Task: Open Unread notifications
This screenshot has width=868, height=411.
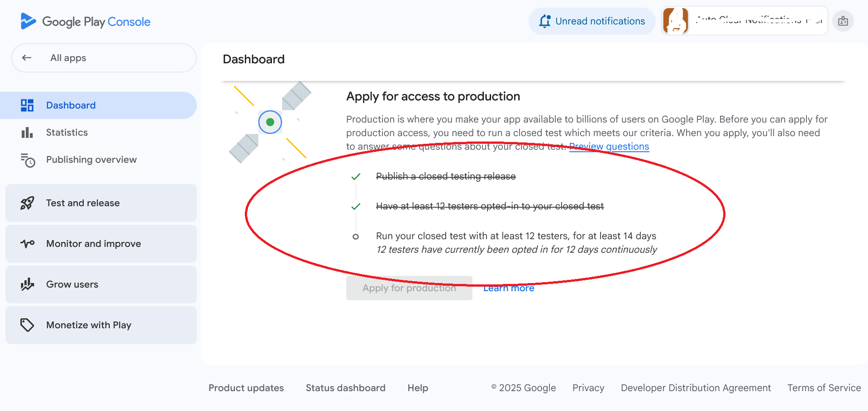Action: [591, 21]
